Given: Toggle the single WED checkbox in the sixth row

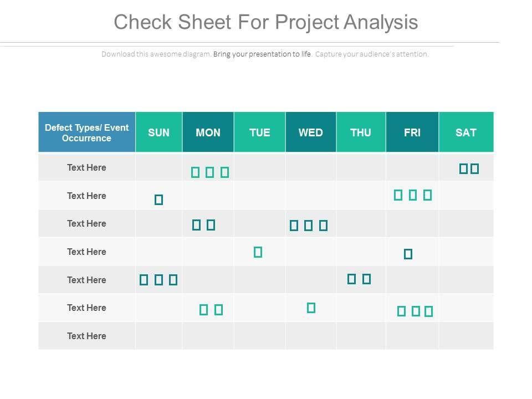Looking at the screenshot, I should click(x=311, y=308).
